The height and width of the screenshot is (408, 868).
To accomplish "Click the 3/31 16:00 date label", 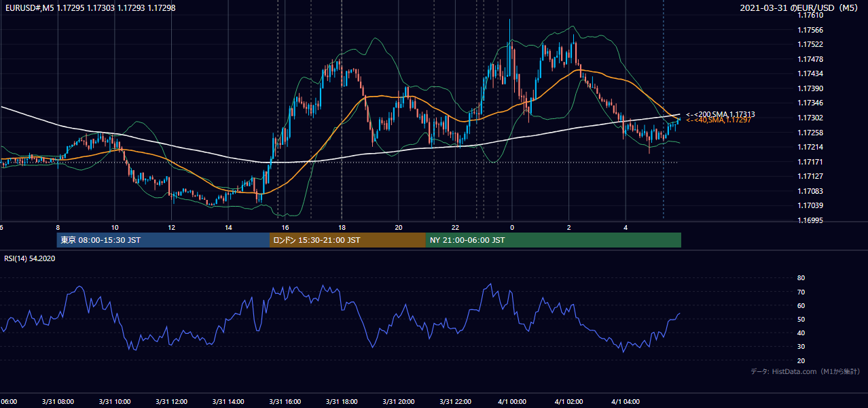I will click(285, 402).
